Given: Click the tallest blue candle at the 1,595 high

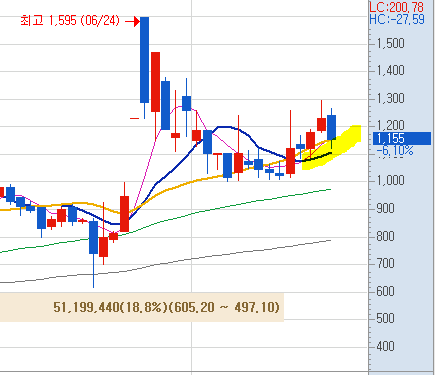Looking at the screenshot, I should pyautogui.click(x=144, y=60).
